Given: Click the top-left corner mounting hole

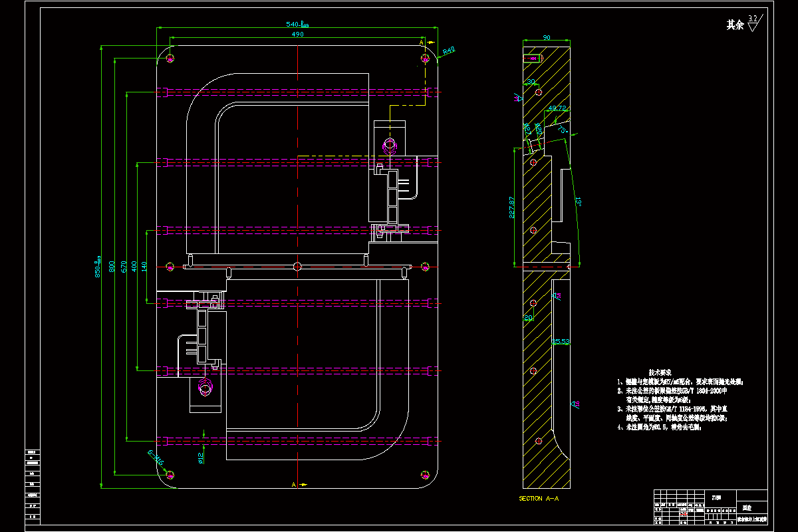Looking at the screenshot, I should [x=170, y=59].
